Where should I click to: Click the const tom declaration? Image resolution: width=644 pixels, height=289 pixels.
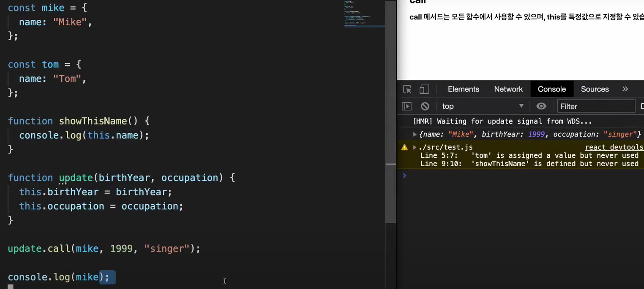[x=44, y=65]
